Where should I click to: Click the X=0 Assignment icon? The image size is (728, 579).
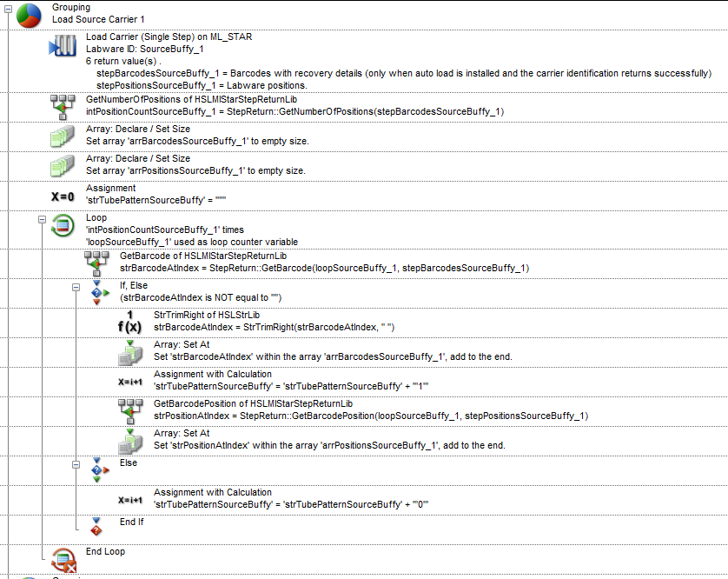coord(63,196)
